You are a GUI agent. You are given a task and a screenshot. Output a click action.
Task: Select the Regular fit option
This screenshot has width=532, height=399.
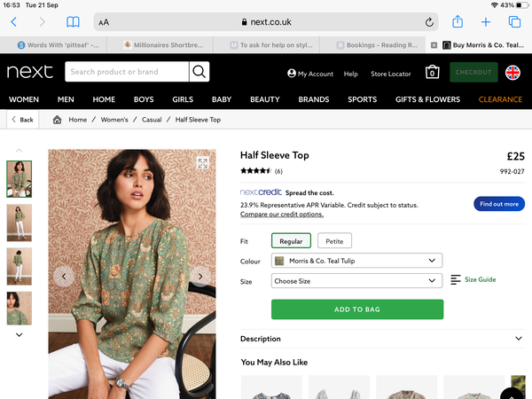coord(291,241)
